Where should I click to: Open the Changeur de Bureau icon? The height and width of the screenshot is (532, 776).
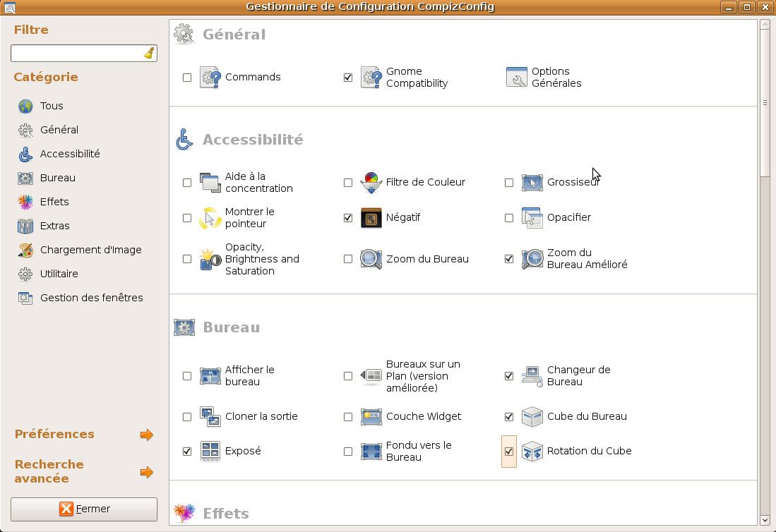[x=532, y=376]
